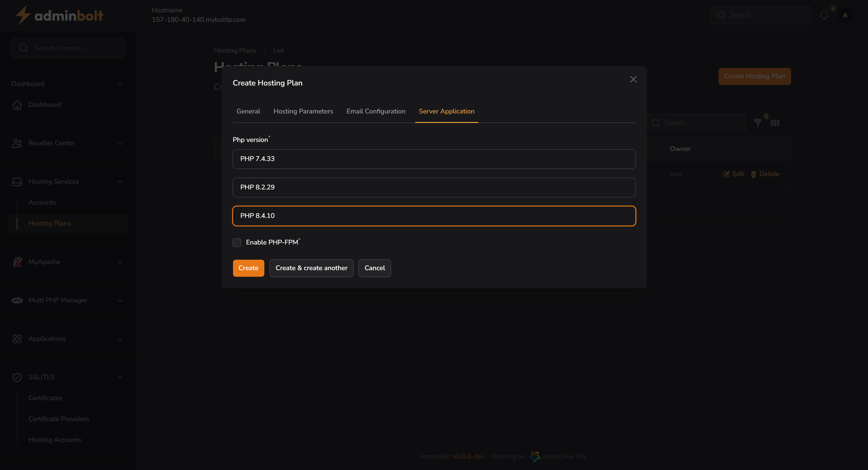
Task: Click the Create & create another button
Action: pyautogui.click(x=311, y=268)
